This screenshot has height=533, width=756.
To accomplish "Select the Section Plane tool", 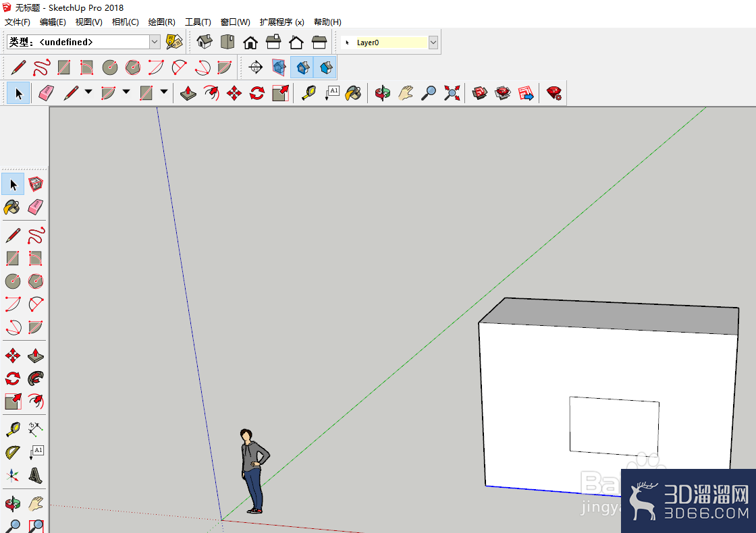I will pos(256,67).
